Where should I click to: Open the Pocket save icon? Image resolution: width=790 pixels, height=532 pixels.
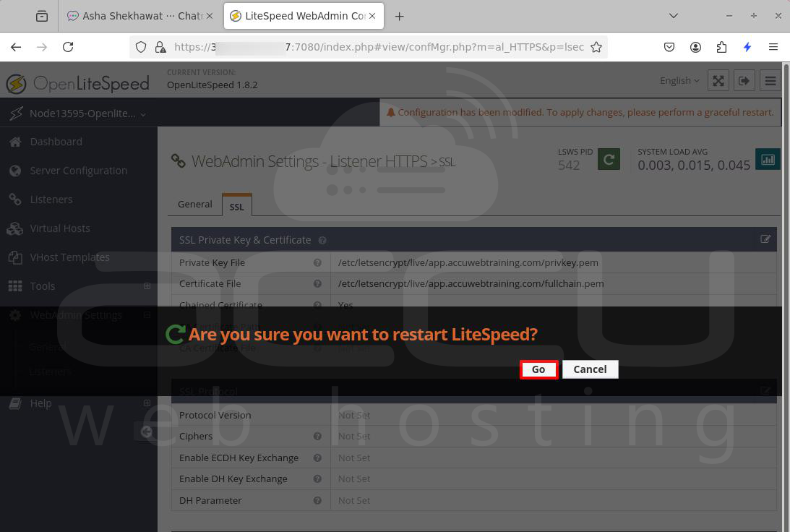(x=669, y=47)
